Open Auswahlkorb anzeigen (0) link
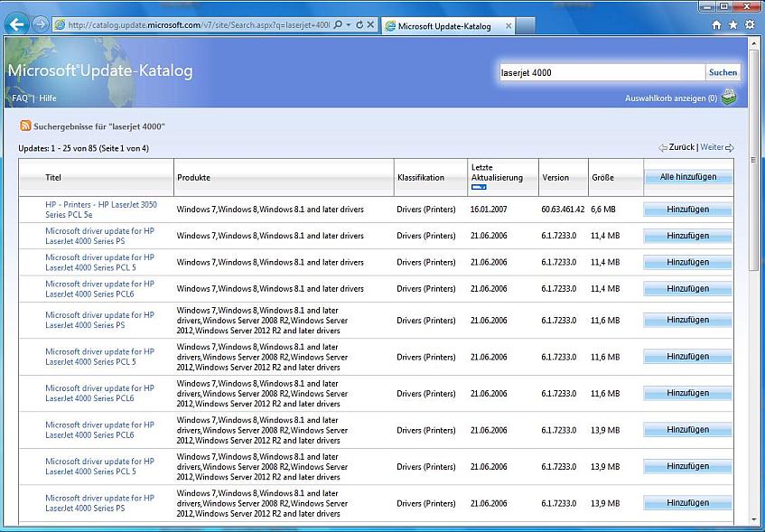This screenshot has width=765, height=532. click(x=671, y=98)
